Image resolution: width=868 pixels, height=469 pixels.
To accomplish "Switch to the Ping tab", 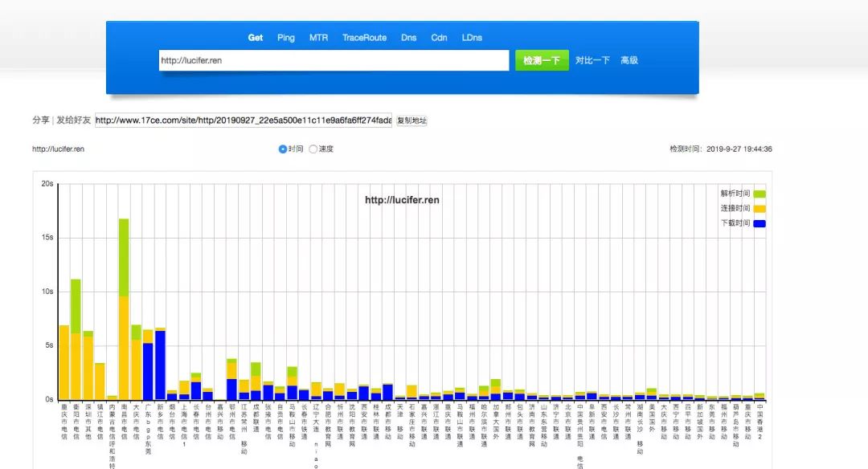I will point(285,38).
